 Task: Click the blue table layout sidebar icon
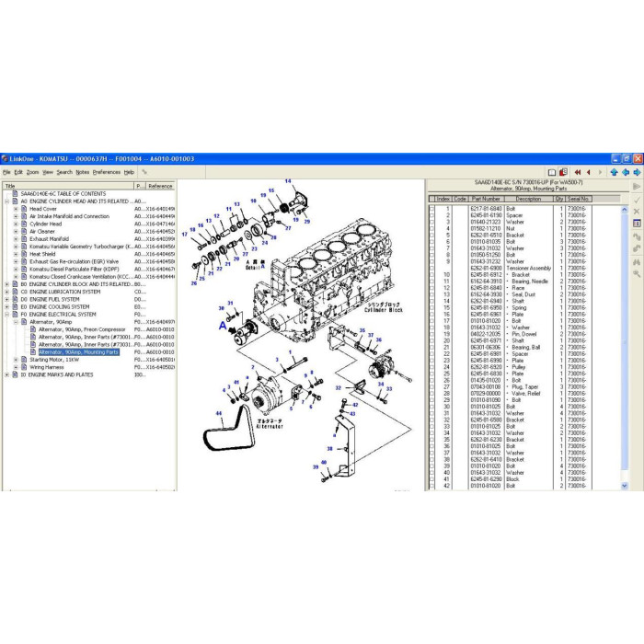pyautogui.click(x=637, y=224)
